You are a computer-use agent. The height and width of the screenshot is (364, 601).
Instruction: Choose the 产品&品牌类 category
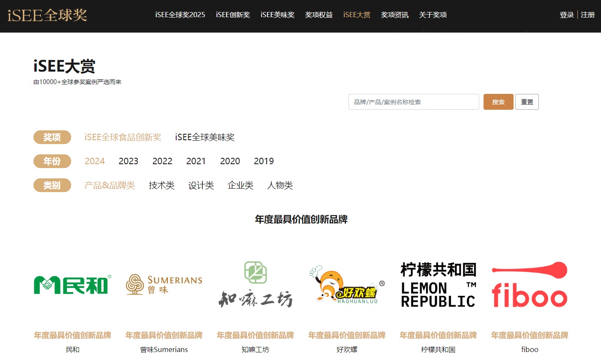[x=110, y=185]
